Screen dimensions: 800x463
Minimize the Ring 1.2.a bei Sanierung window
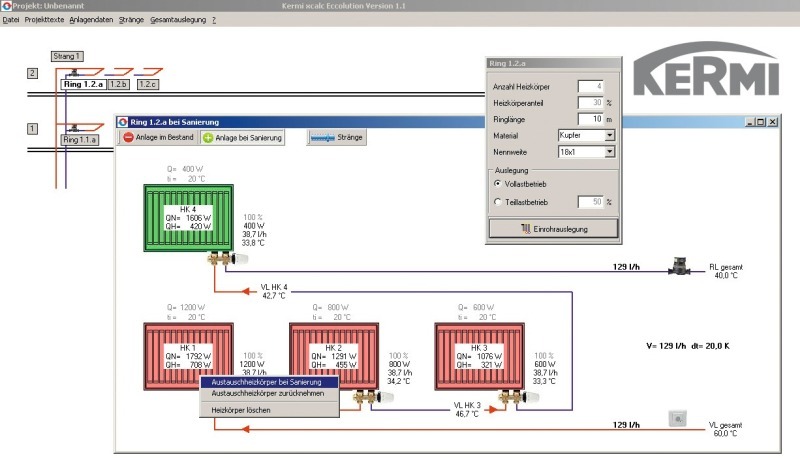point(750,122)
